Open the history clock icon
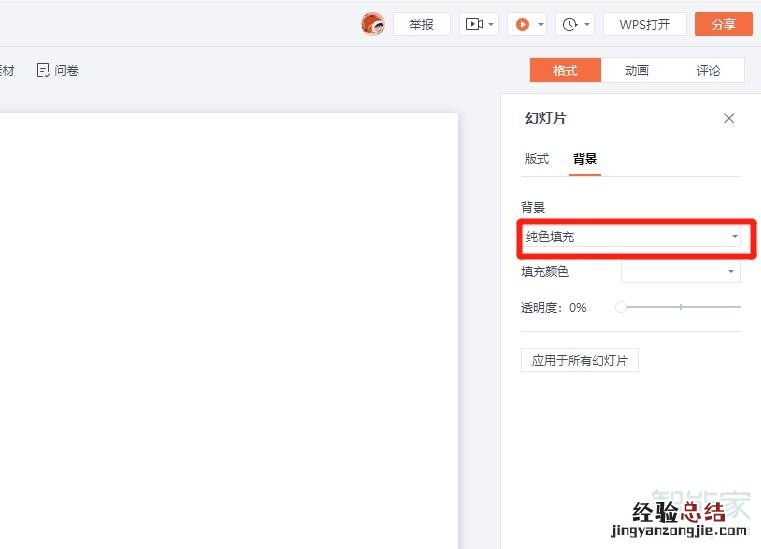The width and height of the screenshot is (761, 549). (x=569, y=24)
